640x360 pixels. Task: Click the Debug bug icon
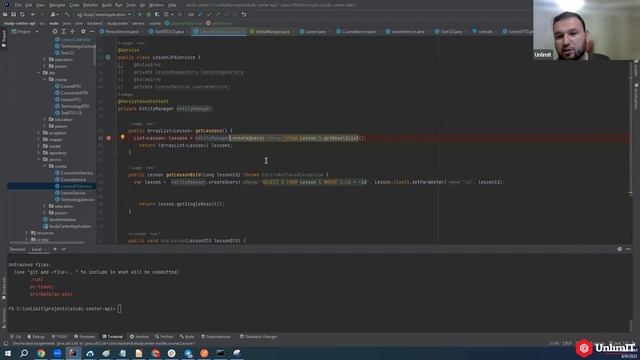point(149,14)
